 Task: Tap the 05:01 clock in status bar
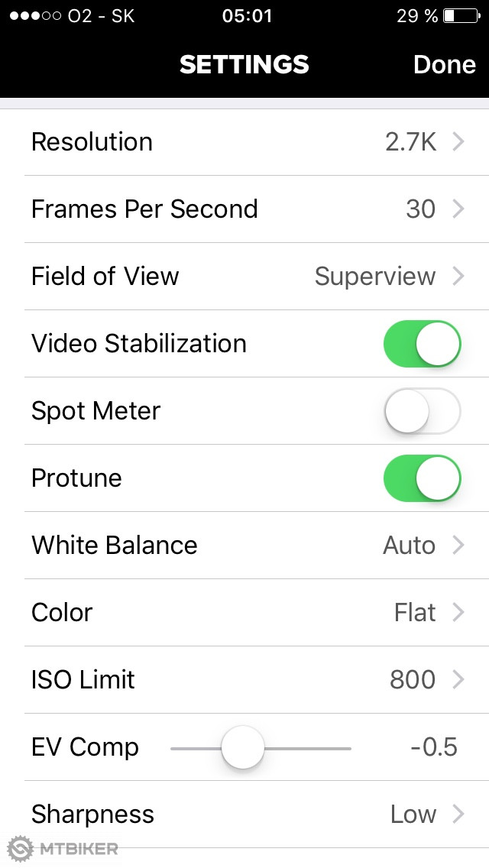[x=247, y=16]
